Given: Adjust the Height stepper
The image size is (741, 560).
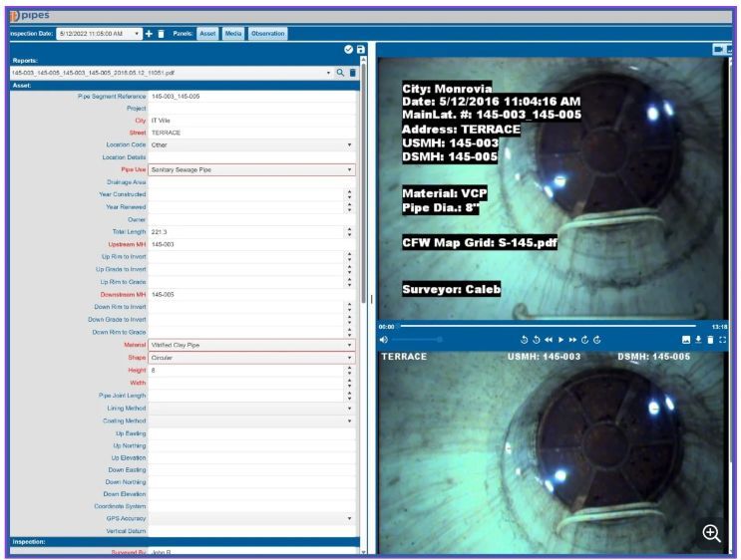Looking at the screenshot, I should pos(349,371).
